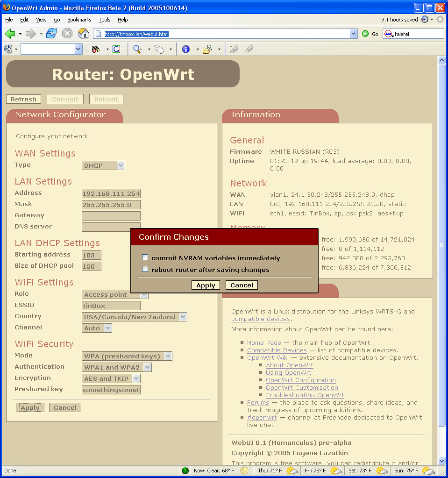Click the DHCP Starting address field

92,255
